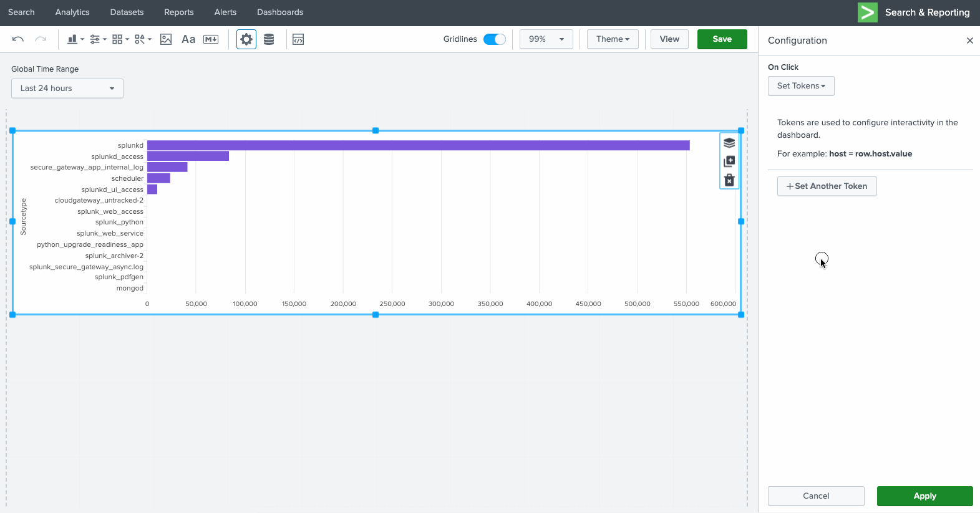Open the Set Tokens dropdown
Viewport: 980px width, 513px height.
click(x=801, y=86)
